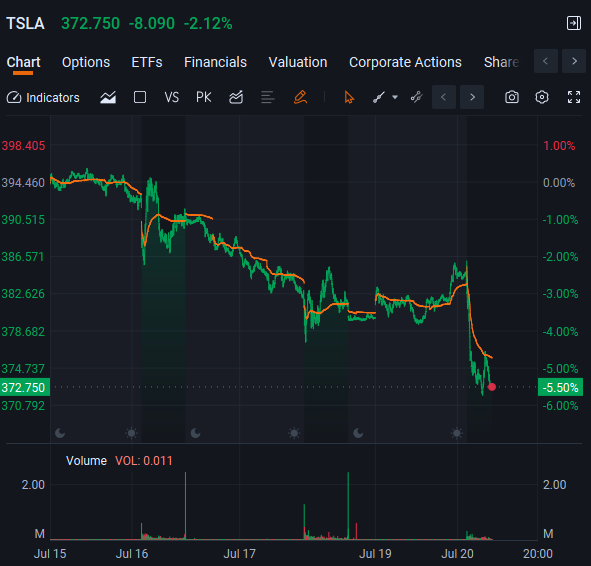Image resolution: width=591 pixels, height=566 pixels.
Task: Click the panel collapse icon beside TSLA
Action: tap(574, 23)
